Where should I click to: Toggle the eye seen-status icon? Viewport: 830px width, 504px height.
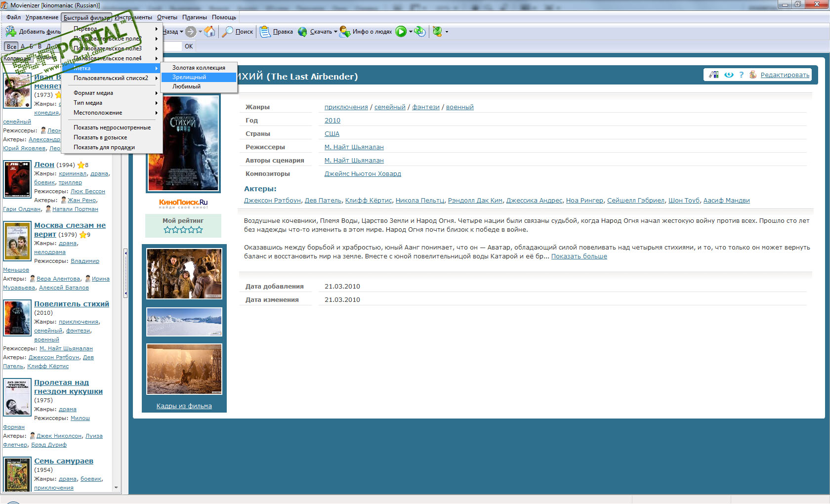(x=729, y=75)
